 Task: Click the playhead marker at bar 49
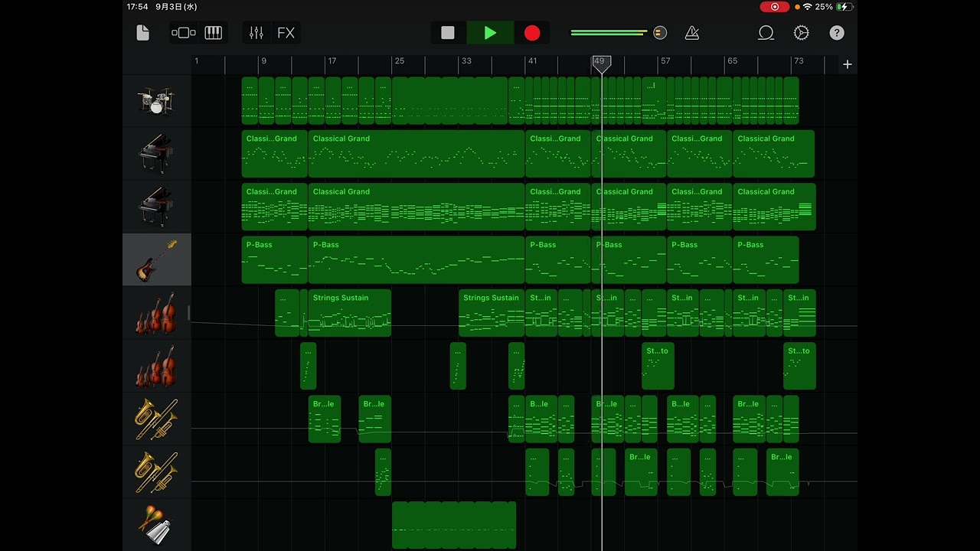tap(602, 63)
